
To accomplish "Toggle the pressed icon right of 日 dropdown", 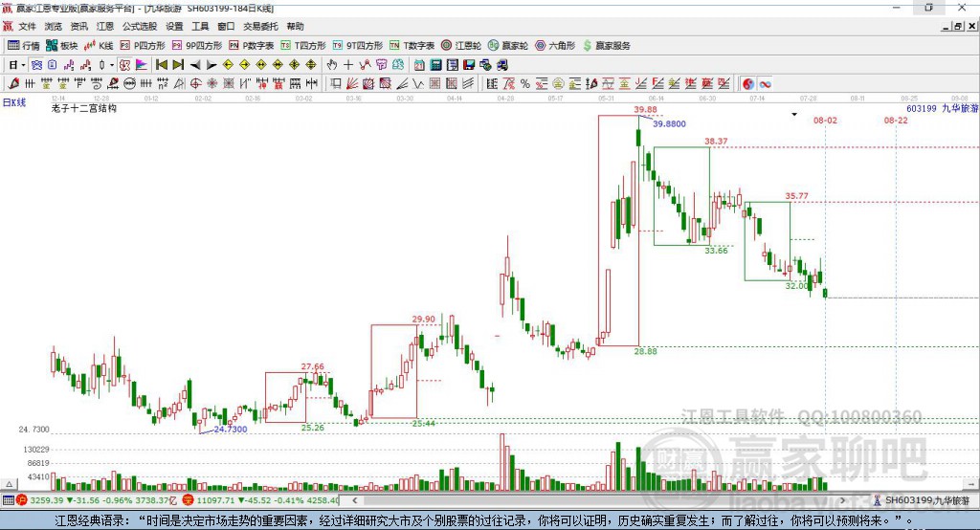I will (x=36, y=65).
